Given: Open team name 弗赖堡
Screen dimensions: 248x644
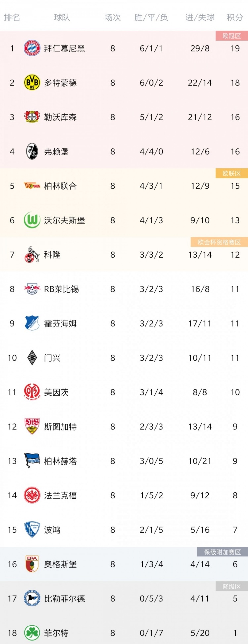Looking at the screenshot, I should 56,151.
